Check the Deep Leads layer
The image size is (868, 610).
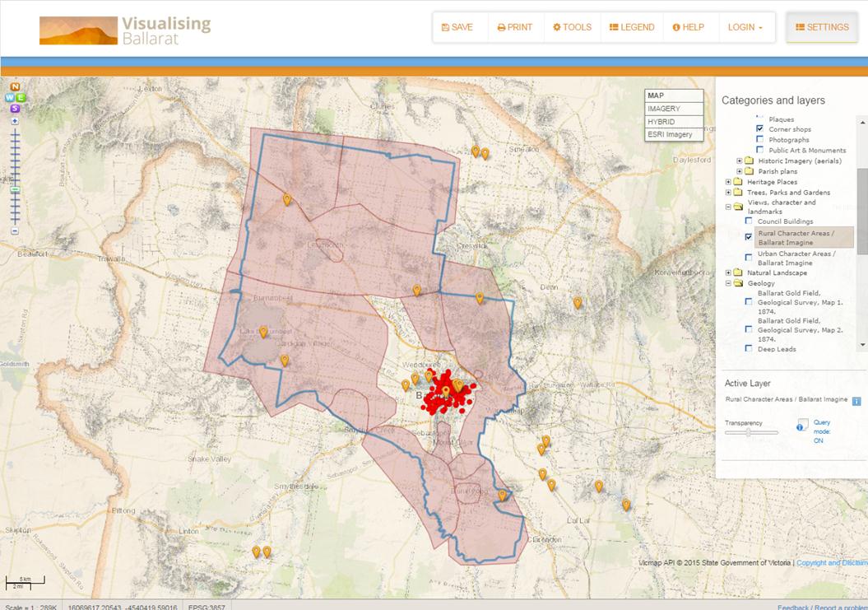coord(749,348)
